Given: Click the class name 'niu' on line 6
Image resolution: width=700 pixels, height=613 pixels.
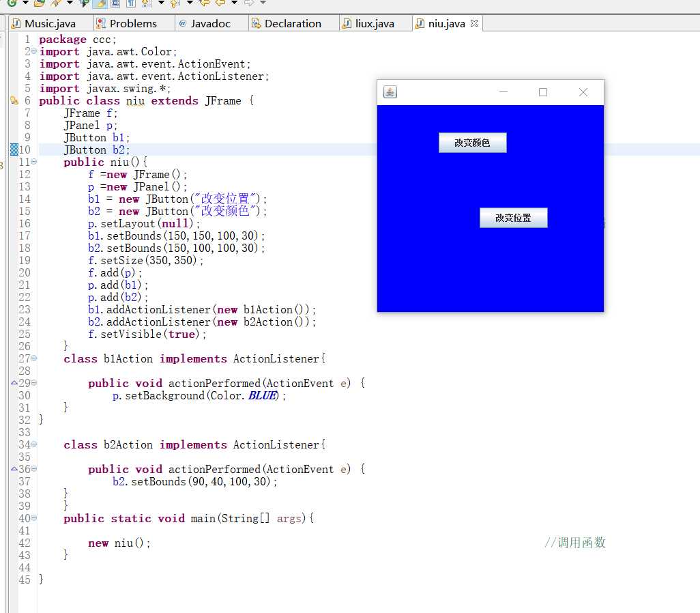Looking at the screenshot, I should (x=135, y=100).
